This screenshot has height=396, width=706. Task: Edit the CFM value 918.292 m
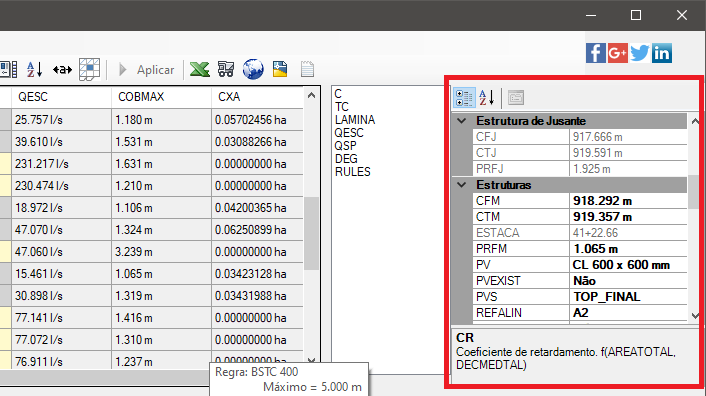628,201
